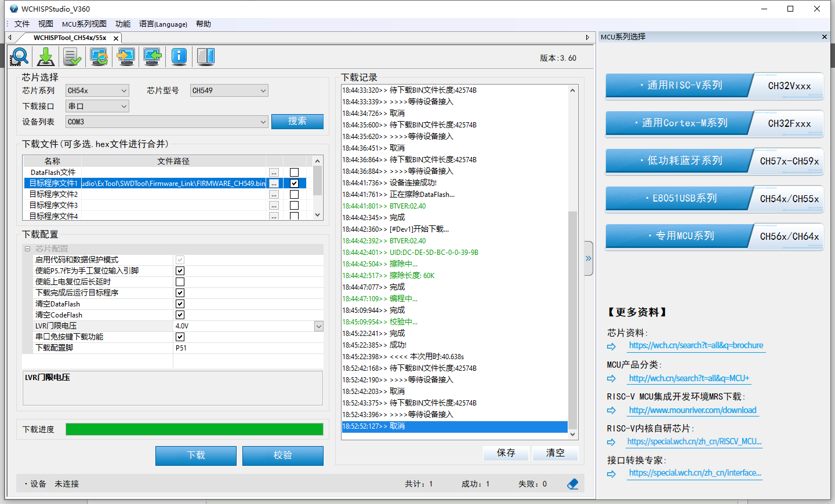Enable 使能上电复位后长延时 checkbox

pos(180,282)
